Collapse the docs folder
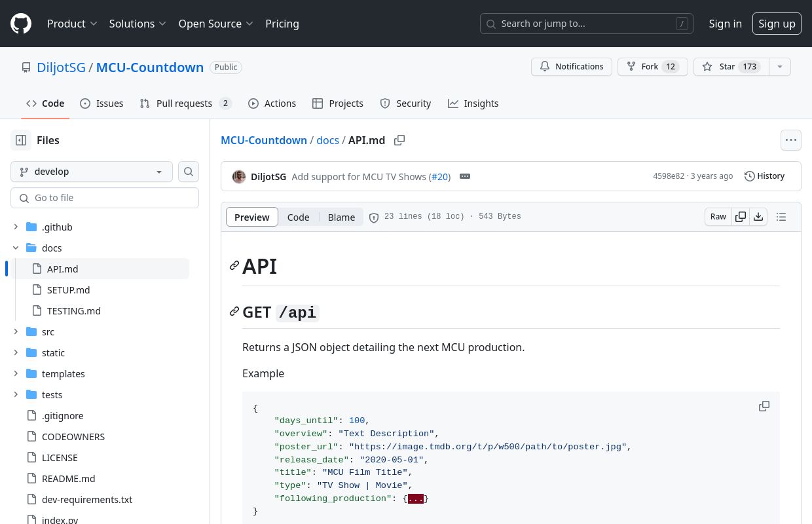 pos(16,248)
